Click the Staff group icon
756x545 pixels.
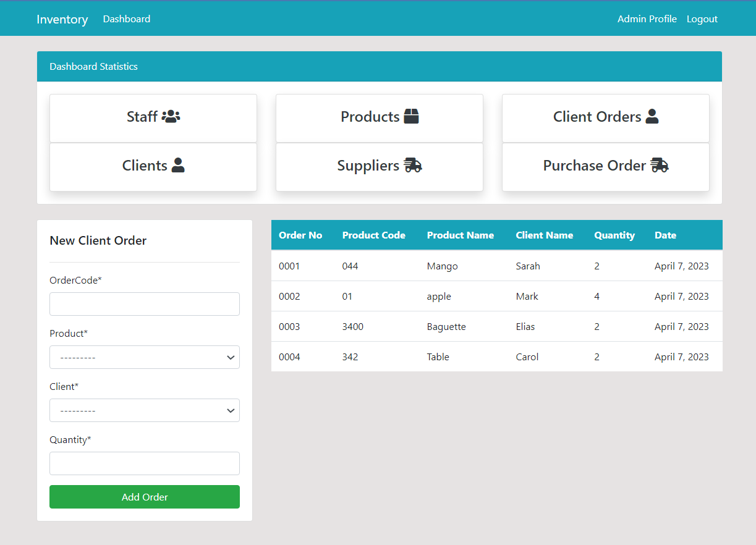point(171,116)
